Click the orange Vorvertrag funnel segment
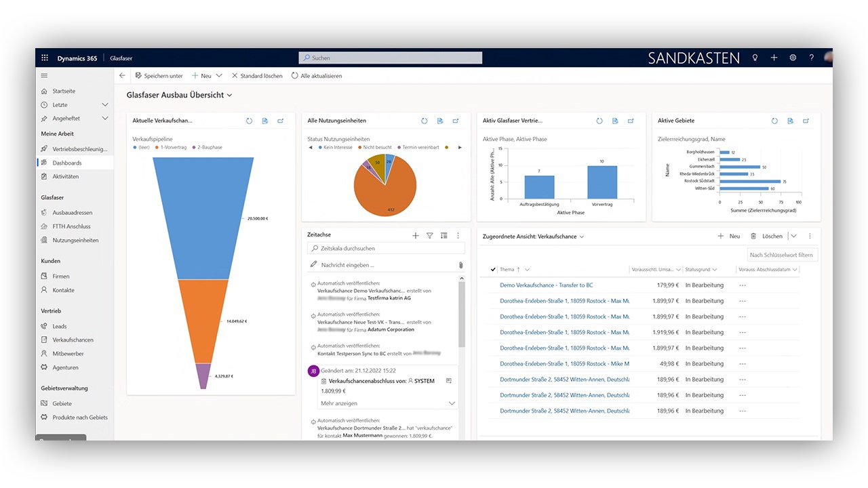 click(203, 321)
